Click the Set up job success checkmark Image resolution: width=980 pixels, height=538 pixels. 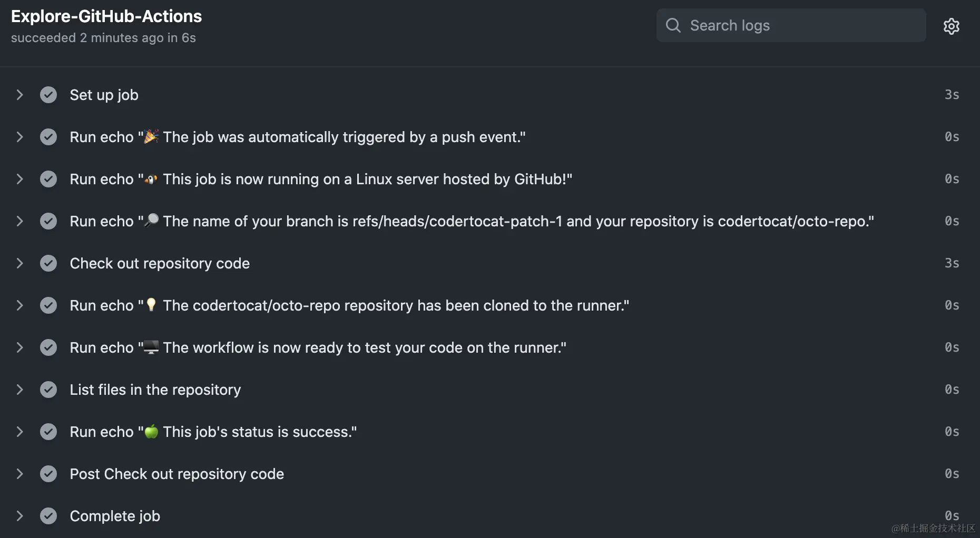pos(48,95)
